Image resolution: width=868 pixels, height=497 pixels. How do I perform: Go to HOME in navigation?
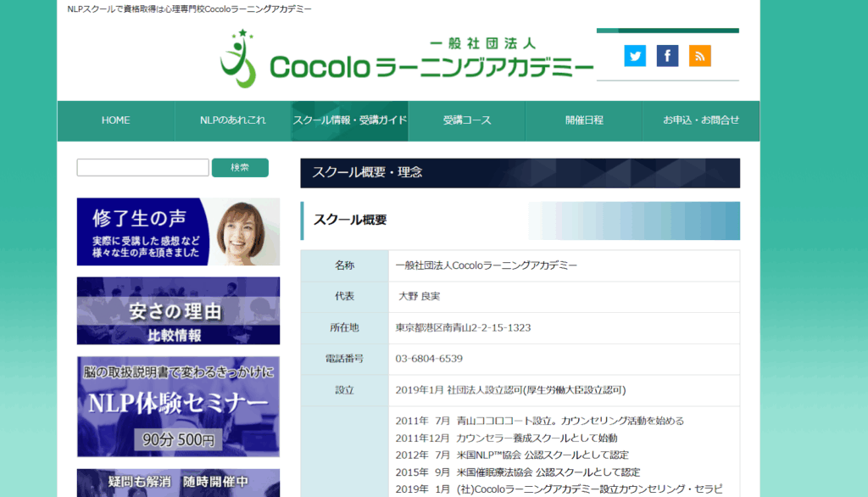coord(115,120)
